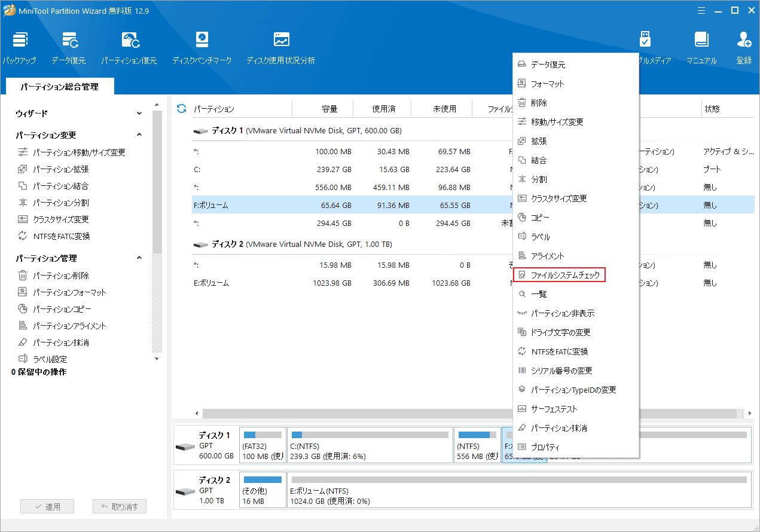Sort by the 使用済 column header
760x532 pixels.
click(x=383, y=109)
